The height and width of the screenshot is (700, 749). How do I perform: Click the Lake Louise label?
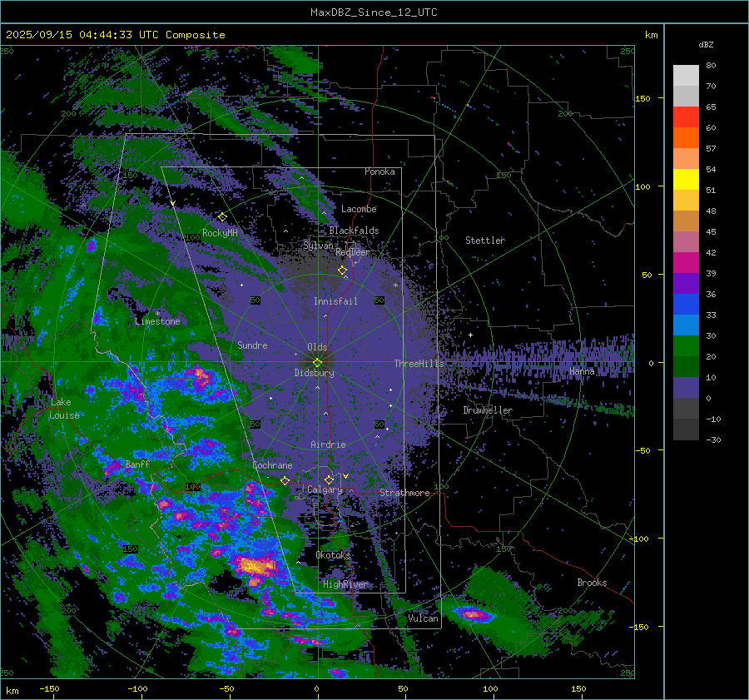(65, 409)
